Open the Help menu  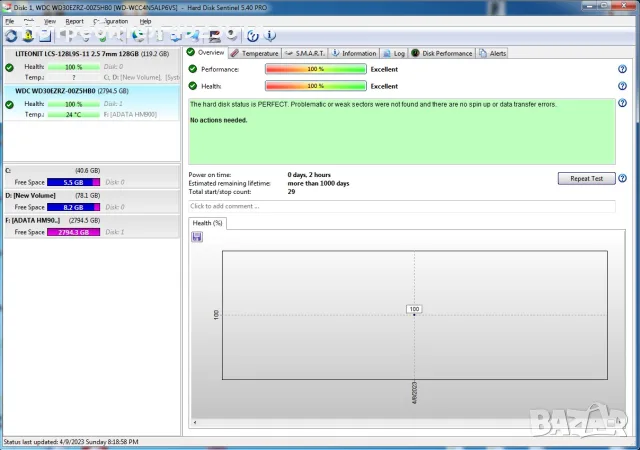click(145, 21)
